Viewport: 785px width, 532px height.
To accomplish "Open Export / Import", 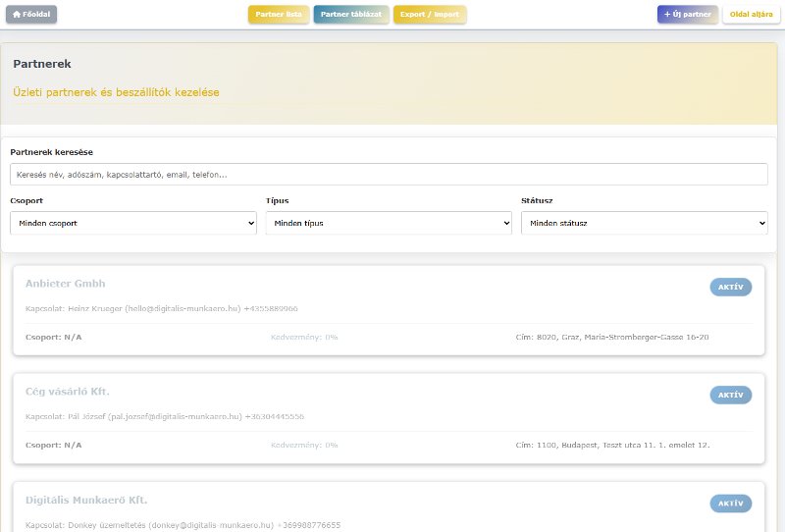I will [429, 15].
